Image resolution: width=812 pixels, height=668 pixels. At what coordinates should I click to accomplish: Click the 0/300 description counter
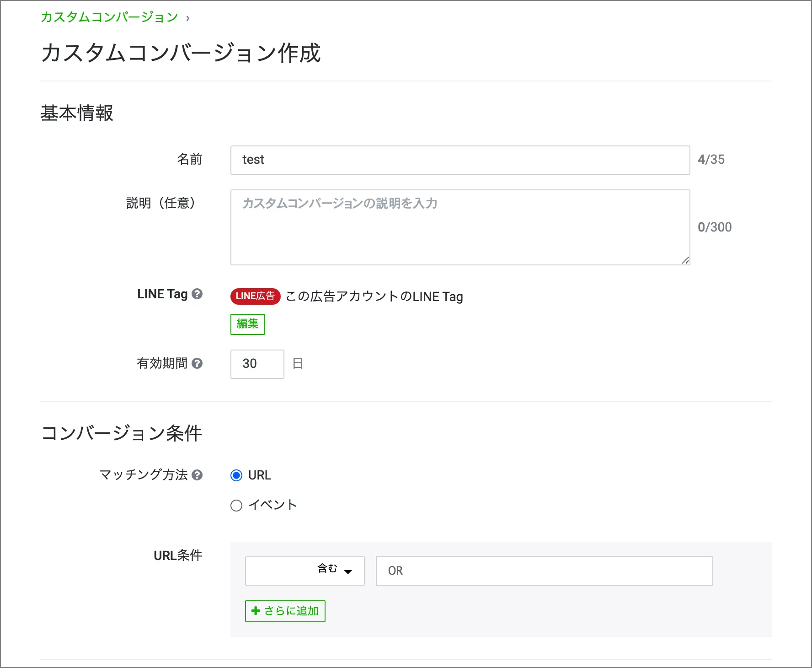[714, 227]
